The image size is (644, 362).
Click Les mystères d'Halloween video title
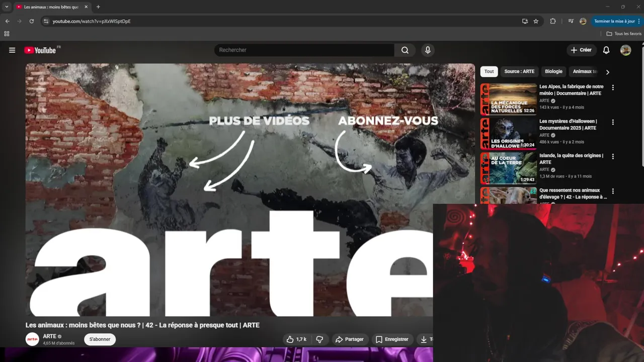coord(568,125)
